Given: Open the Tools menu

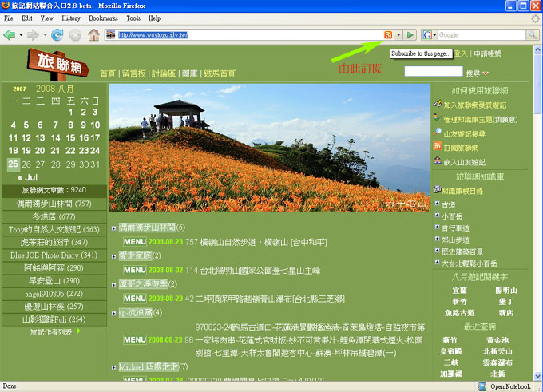Looking at the screenshot, I should (x=133, y=18).
